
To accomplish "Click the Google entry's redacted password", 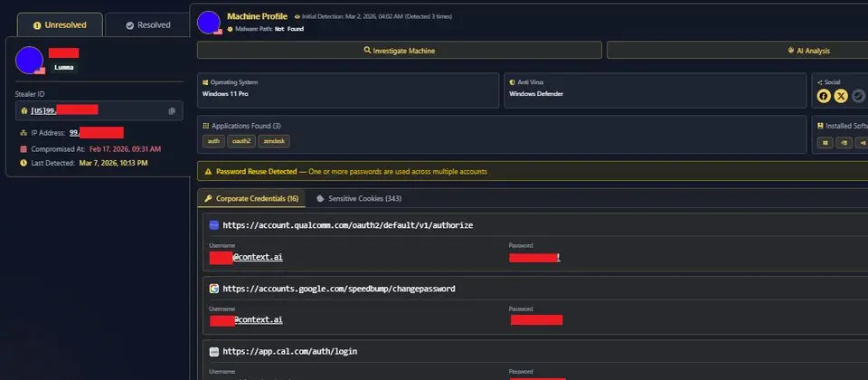I will (536, 319).
